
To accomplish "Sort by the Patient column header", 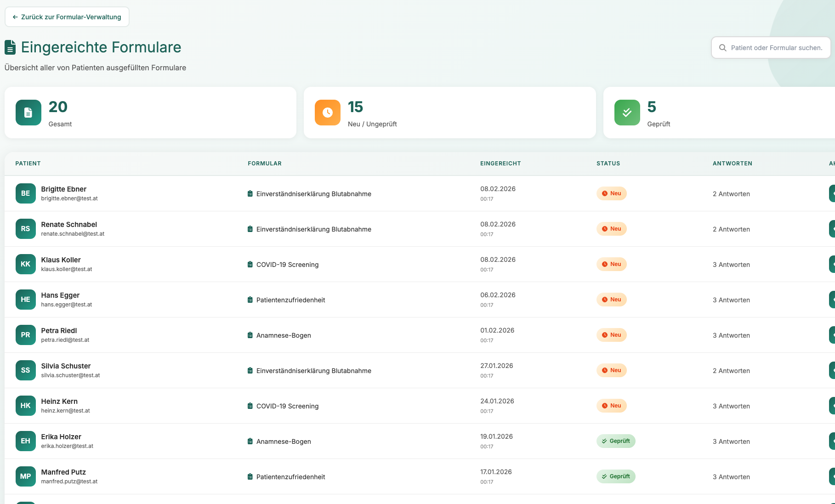I will (x=28, y=164).
